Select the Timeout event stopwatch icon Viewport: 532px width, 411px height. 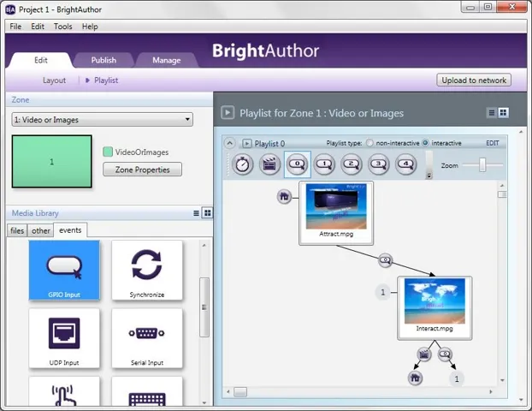(x=242, y=164)
